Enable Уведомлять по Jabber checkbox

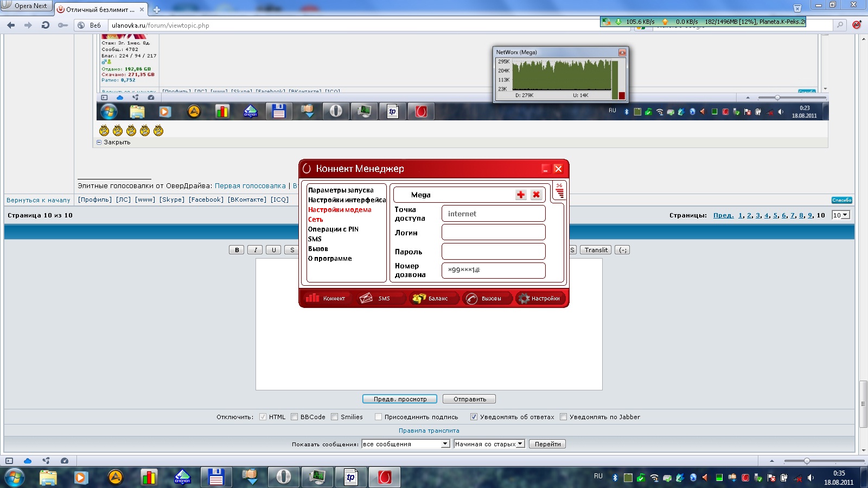click(x=563, y=417)
